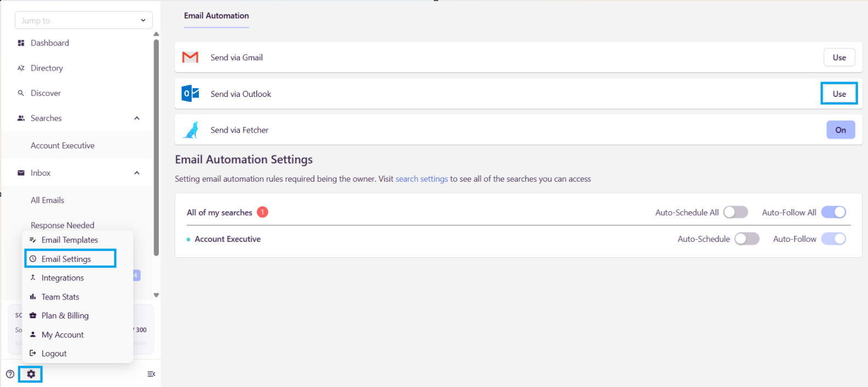Open Dashboard in the sidebar
Viewport: 868px width, 387px height.
coord(50,43)
